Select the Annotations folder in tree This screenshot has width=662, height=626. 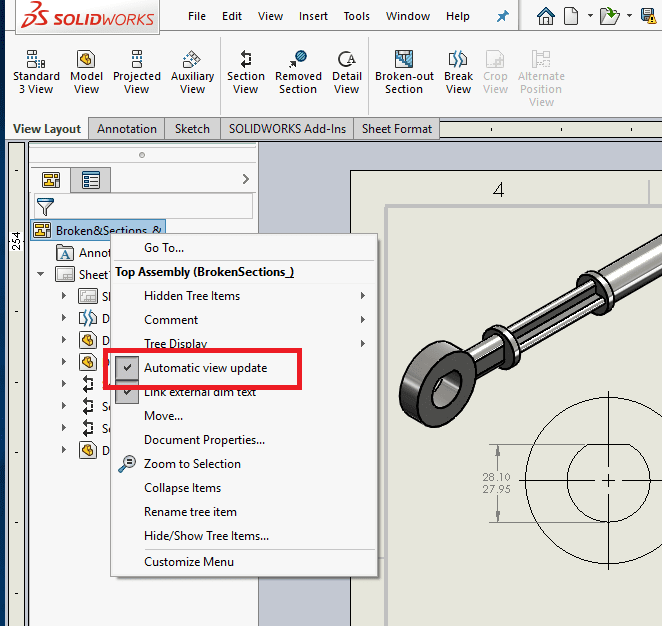tap(83, 253)
